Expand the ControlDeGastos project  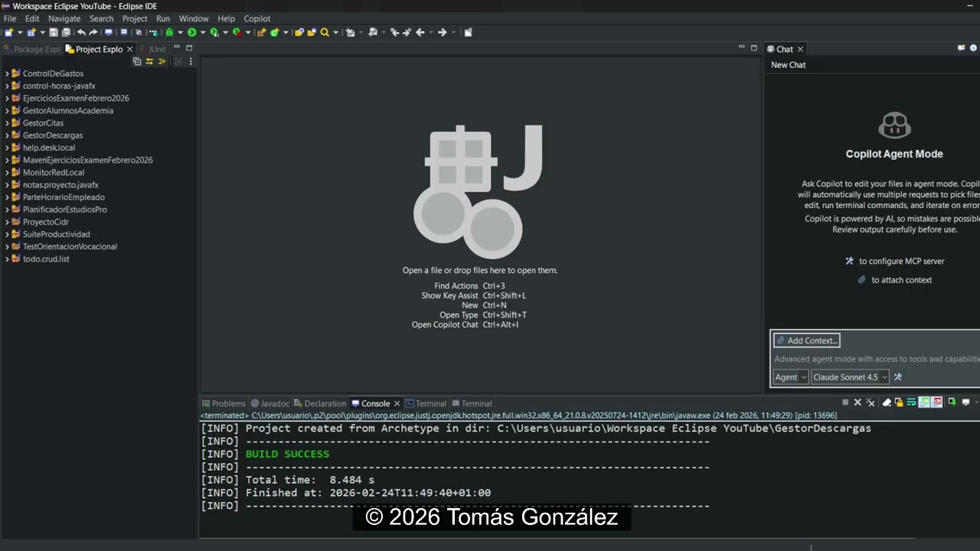tap(7, 73)
